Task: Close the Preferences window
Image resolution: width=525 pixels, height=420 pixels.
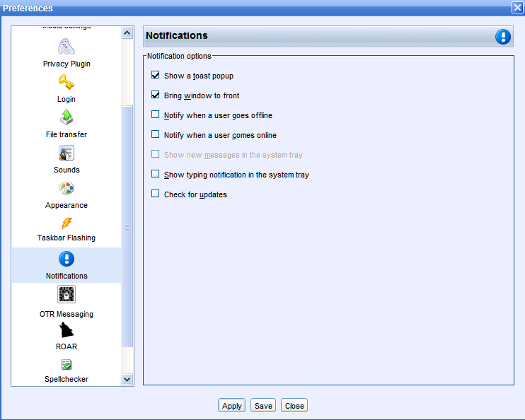Action: (x=517, y=7)
